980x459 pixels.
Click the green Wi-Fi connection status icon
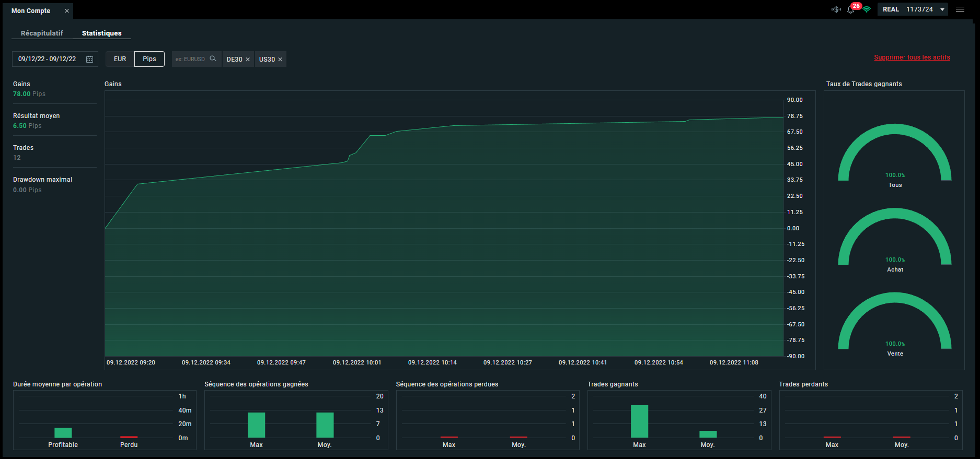[x=867, y=9]
